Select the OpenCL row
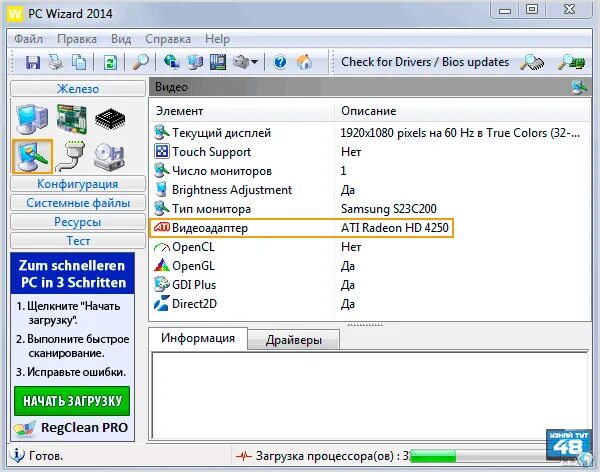 [x=370, y=247]
